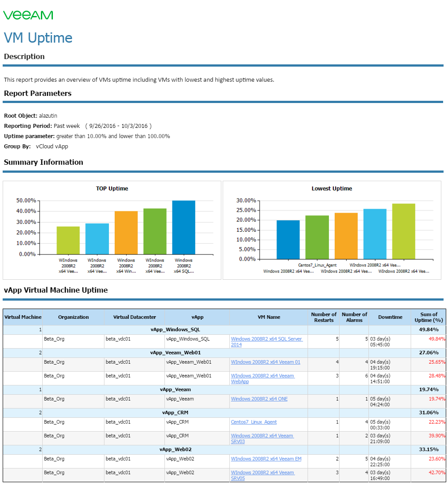Click the Lowest Uptime chart title

coord(332,189)
